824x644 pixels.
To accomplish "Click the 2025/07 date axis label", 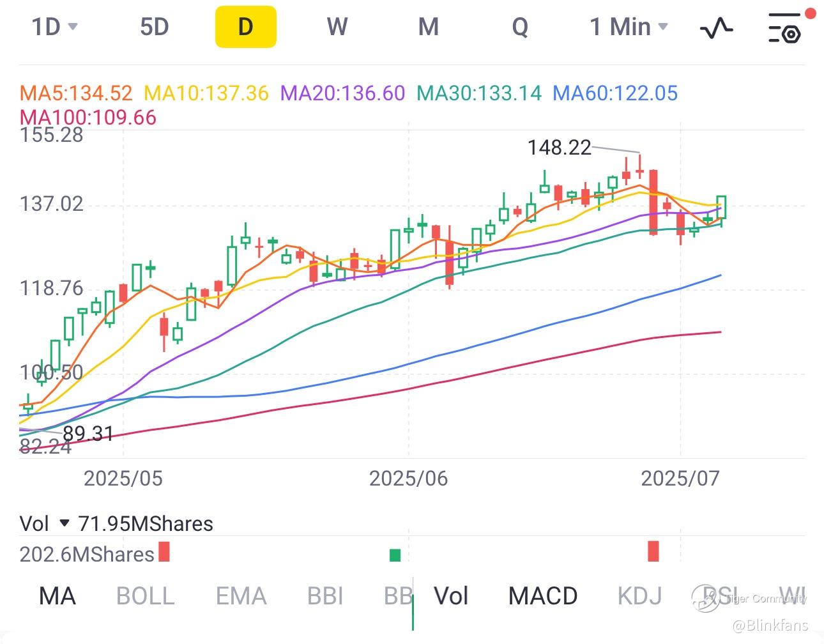I will pos(680,479).
